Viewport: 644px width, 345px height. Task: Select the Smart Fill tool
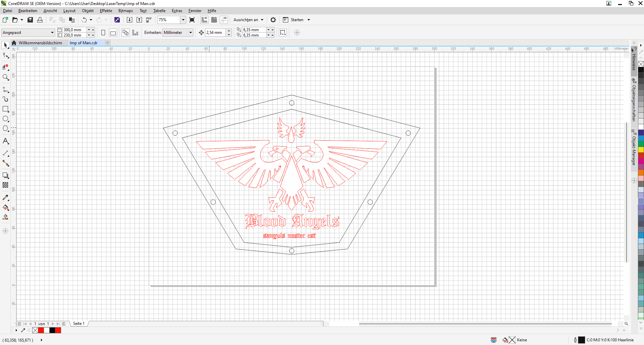pos(5,217)
